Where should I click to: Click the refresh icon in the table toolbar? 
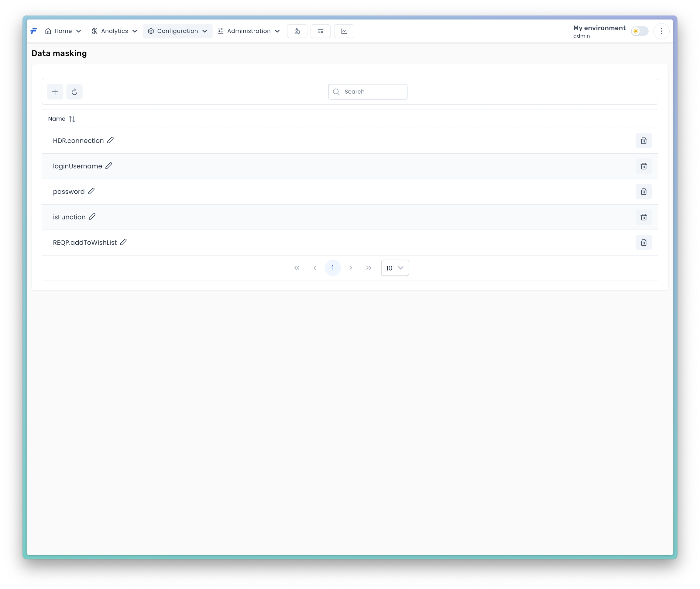coord(74,92)
